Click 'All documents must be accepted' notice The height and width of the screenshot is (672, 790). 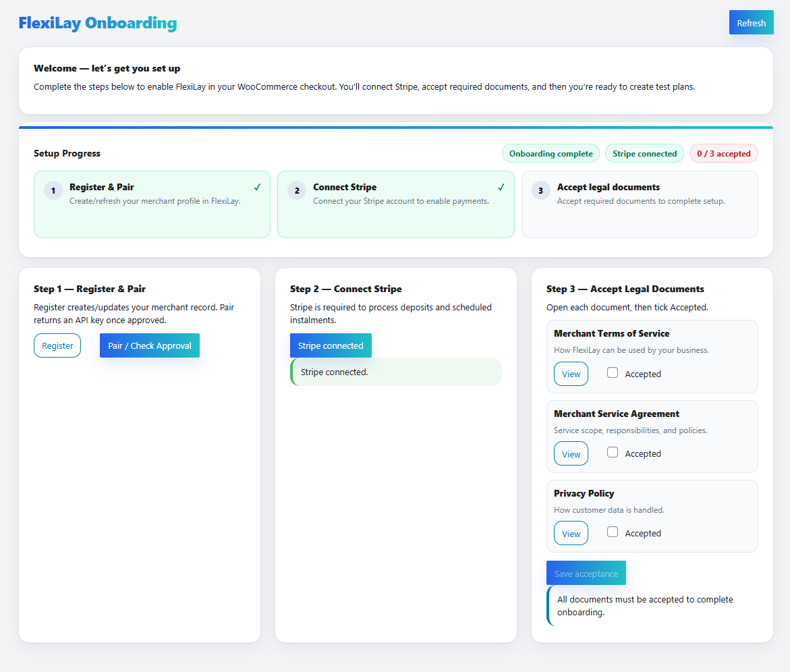tap(652, 605)
